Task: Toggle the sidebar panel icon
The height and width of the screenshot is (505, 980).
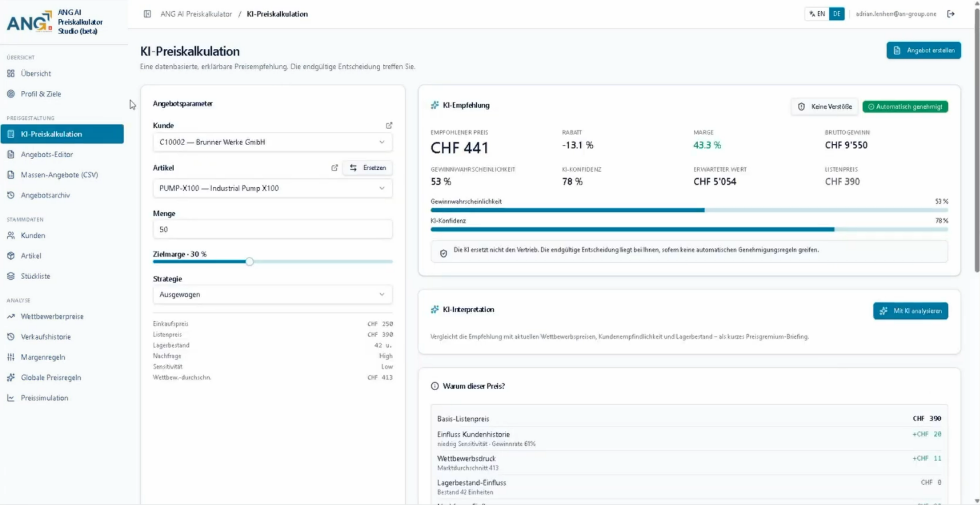Action: click(x=147, y=14)
